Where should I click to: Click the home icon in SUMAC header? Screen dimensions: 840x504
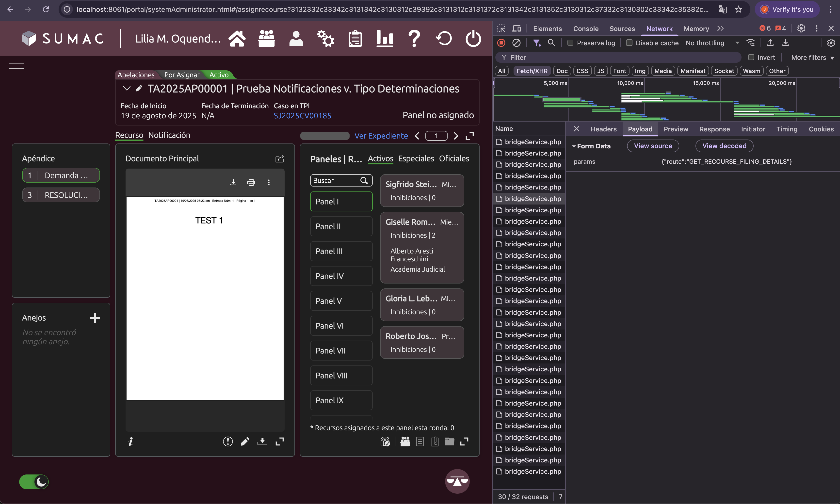point(237,38)
